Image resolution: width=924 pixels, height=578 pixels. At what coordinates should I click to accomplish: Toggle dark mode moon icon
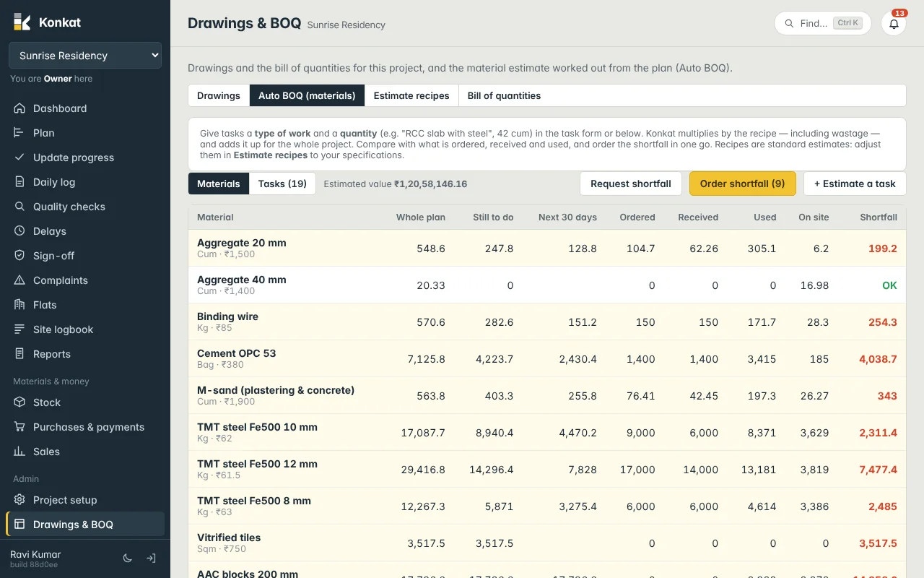128,558
